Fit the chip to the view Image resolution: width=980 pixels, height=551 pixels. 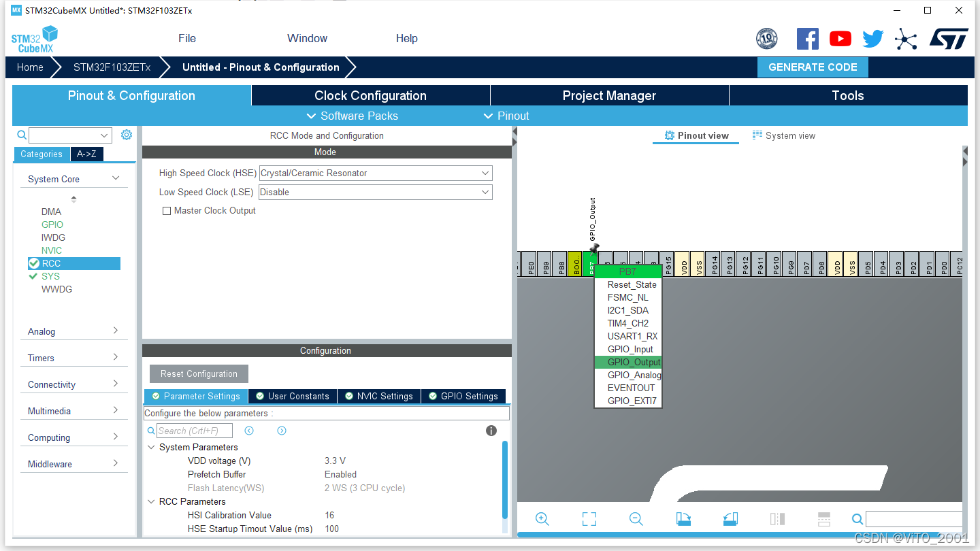pyautogui.click(x=589, y=519)
